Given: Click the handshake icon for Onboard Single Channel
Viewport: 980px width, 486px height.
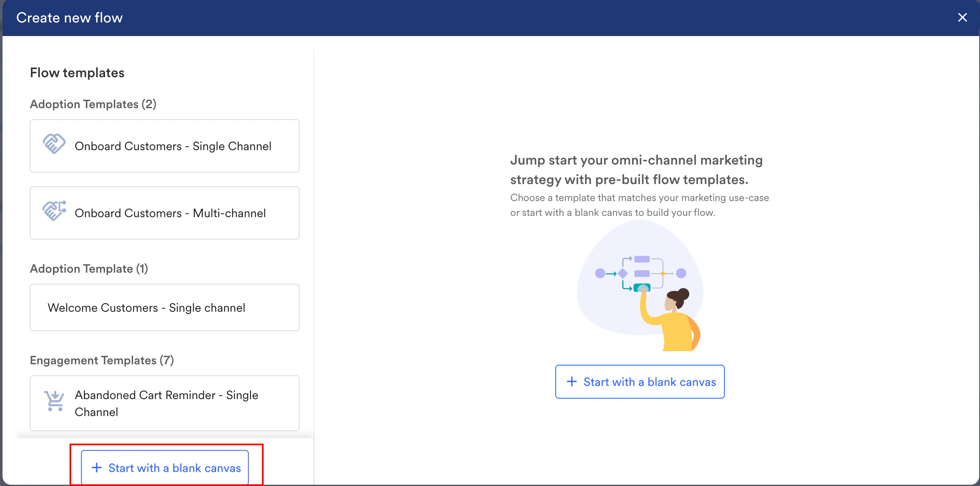Looking at the screenshot, I should (54, 144).
